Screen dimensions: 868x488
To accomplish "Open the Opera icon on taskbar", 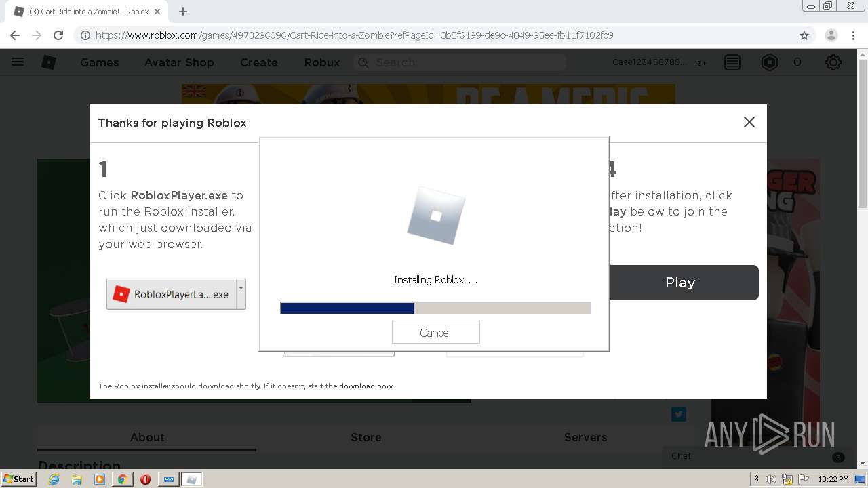I will tap(145, 479).
